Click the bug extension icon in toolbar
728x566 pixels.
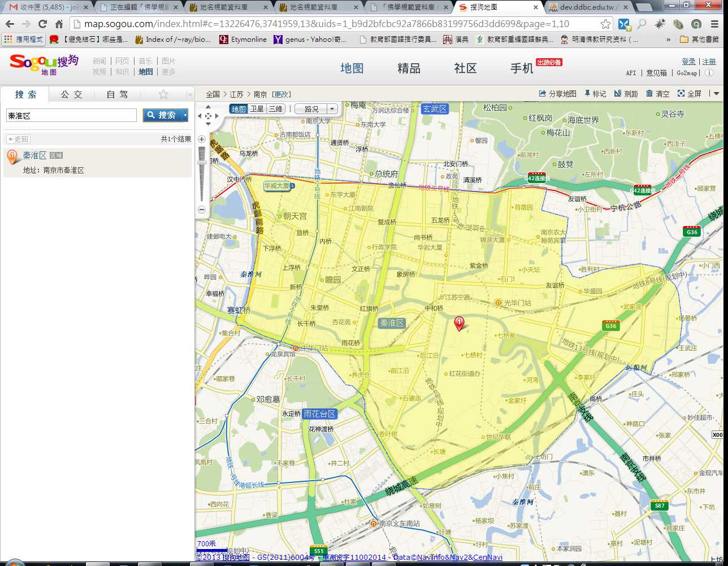pyautogui.click(x=660, y=24)
